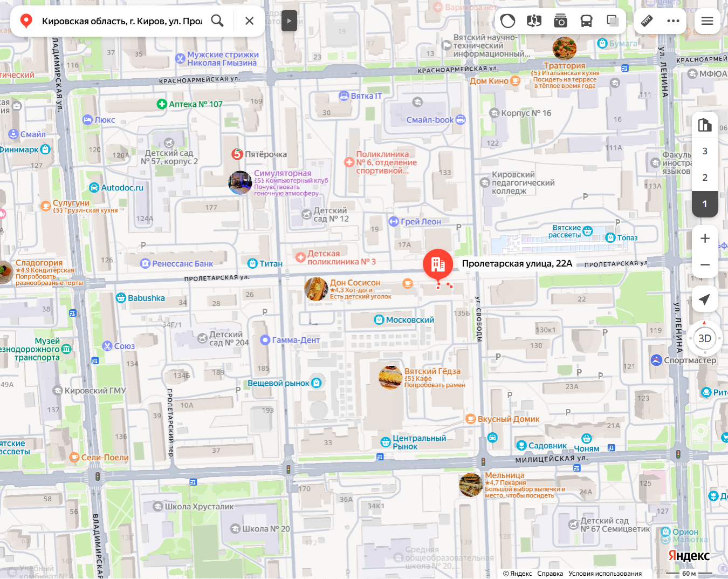728x579 pixels.
Task: Select the ruler distance tool
Action: click(647, 21)
